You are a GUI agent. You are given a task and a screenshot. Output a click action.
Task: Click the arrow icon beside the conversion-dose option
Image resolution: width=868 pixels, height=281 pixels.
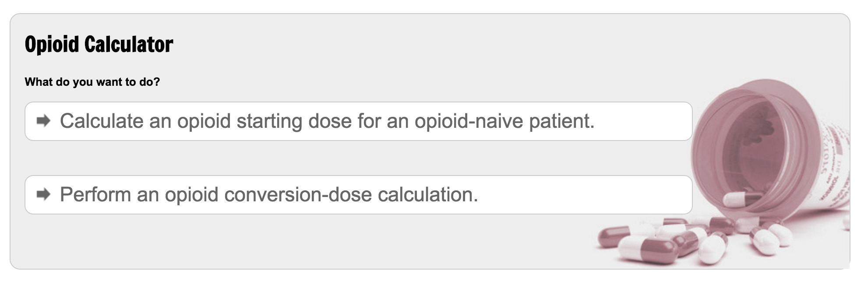tap(43, 194)
